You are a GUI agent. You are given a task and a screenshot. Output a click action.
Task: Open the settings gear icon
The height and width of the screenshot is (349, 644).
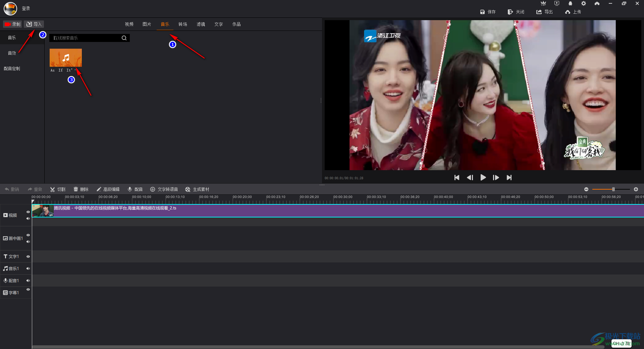point(584,3)
